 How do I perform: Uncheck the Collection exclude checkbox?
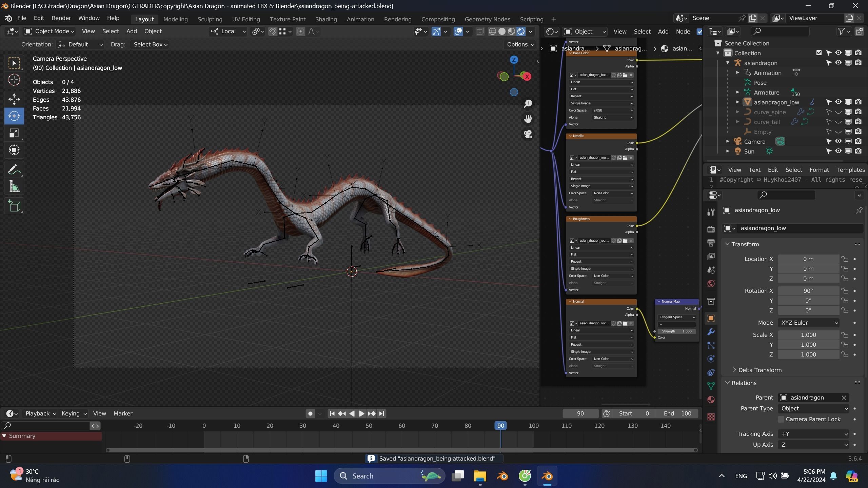[819, 53]
